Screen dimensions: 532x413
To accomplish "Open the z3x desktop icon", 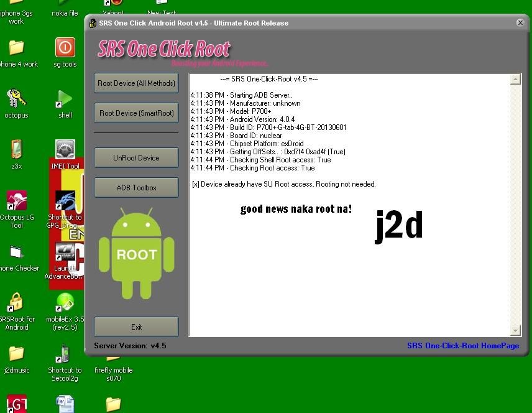I will pos(16,151).
